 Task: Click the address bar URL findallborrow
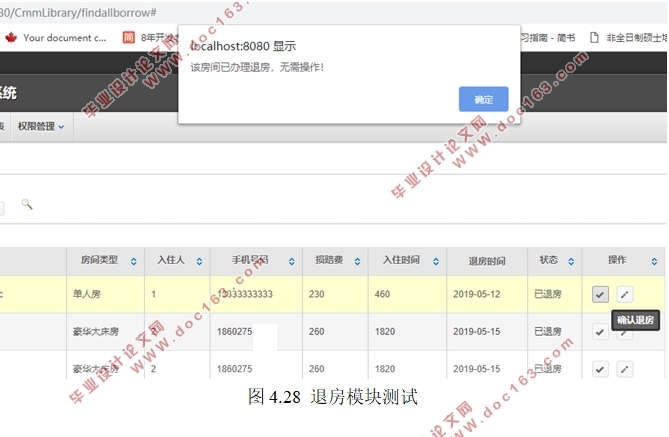click(79, 13)
